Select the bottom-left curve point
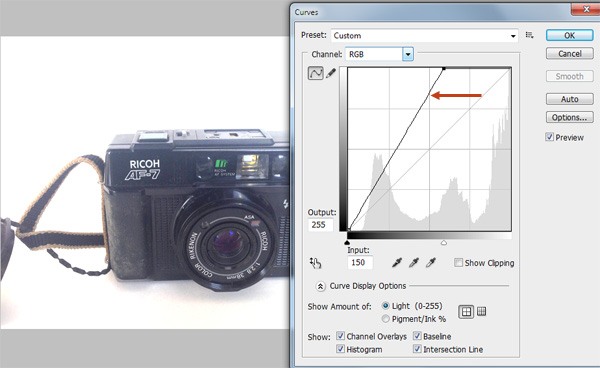The width and height of the screenshot is (600, 368). [349, 230]
